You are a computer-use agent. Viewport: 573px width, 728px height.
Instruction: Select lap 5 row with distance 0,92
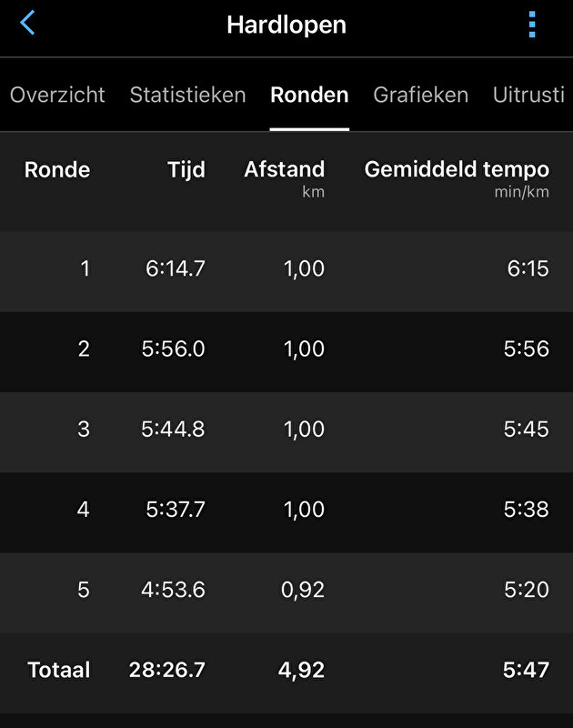[x=286, y=590]
